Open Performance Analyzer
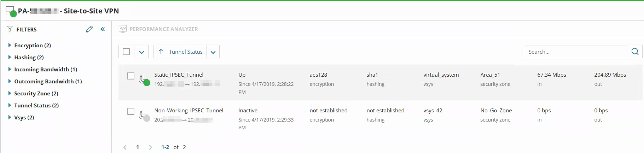This screenshot has height=153, width=644. click(163, 29)
